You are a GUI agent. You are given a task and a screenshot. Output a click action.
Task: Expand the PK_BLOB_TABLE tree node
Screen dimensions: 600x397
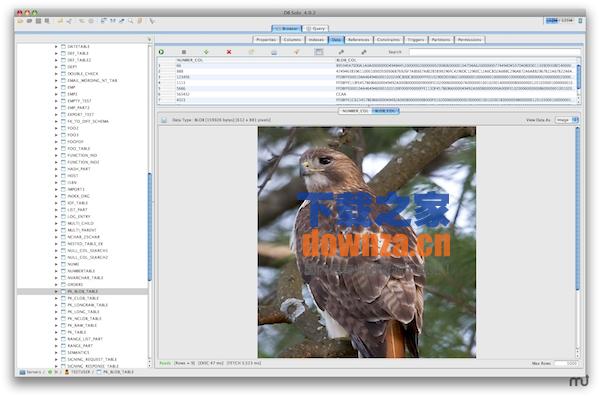[56, 291]
